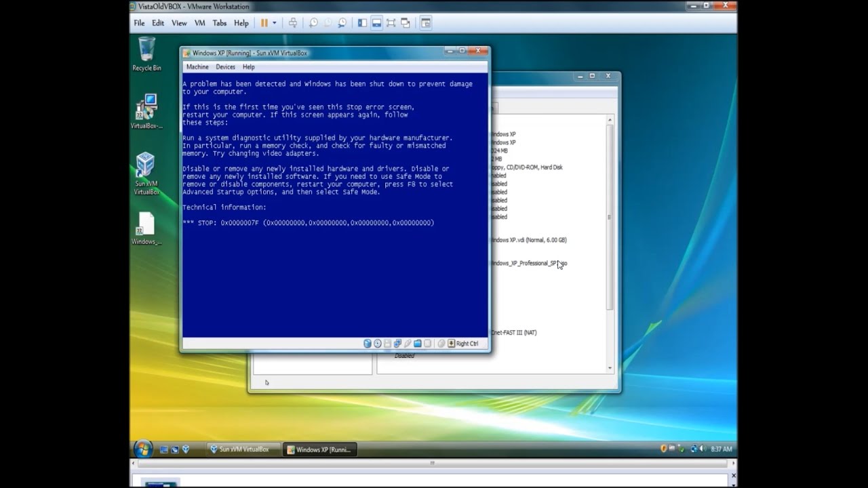The width and height of the screenshot is (868, 488).
Task: Pause the VM with VMware pause button
Action: [x=264, y=22]
